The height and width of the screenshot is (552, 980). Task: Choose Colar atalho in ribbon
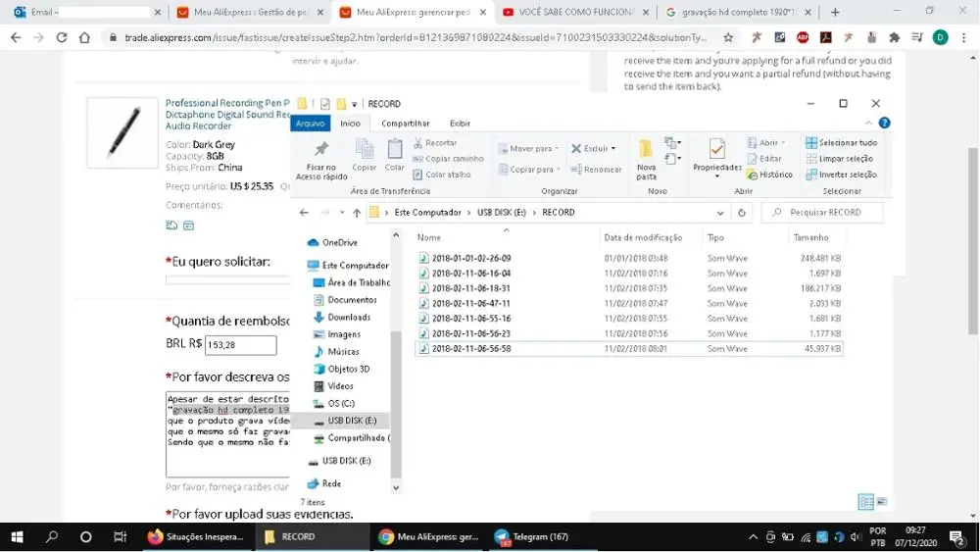pyautogui.click(x=442, y=175)
